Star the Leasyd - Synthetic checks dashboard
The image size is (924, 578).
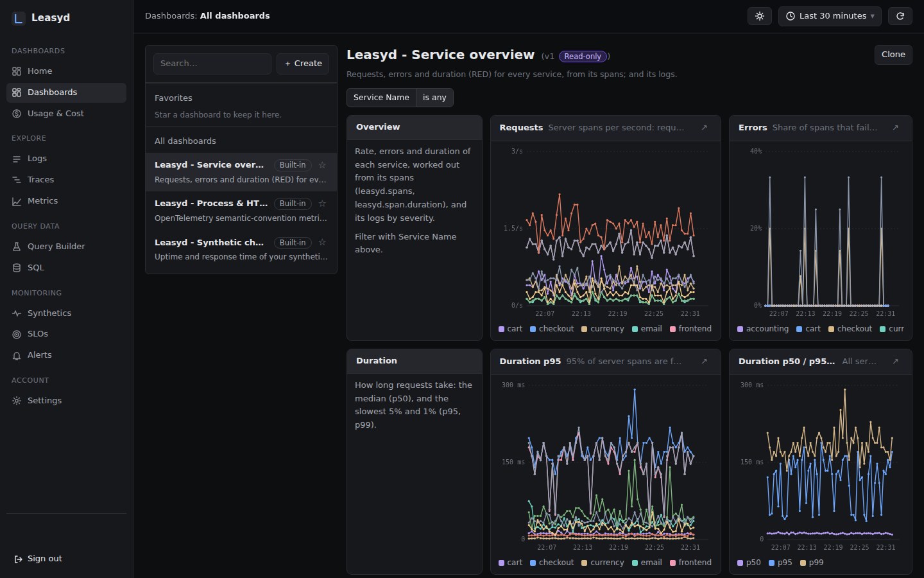pos(322,242)
